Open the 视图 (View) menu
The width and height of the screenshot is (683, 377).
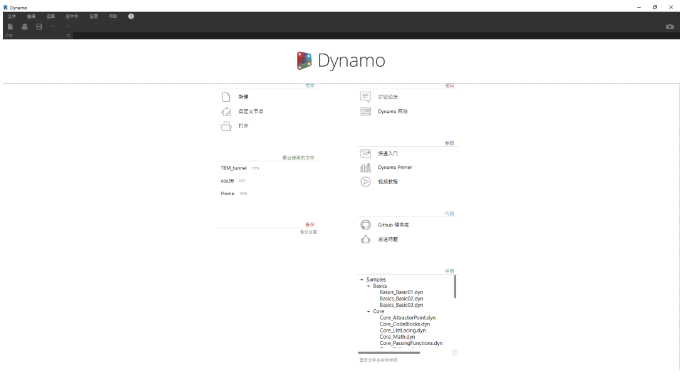[51, 16]
